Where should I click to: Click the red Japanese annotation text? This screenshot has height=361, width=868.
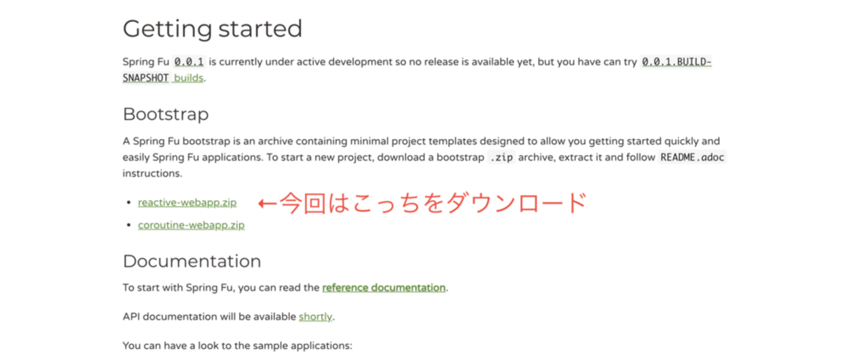433,203
